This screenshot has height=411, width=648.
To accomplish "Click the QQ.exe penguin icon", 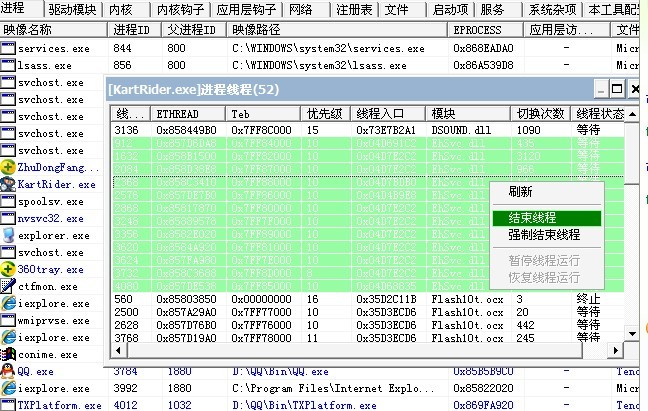I will 8,371.
